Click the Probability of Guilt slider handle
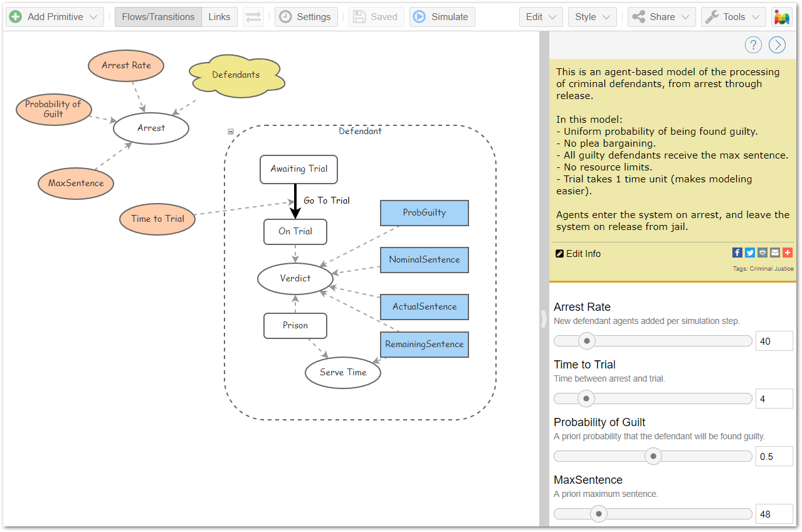Screen dimensions: 802x532 (653, 456)
